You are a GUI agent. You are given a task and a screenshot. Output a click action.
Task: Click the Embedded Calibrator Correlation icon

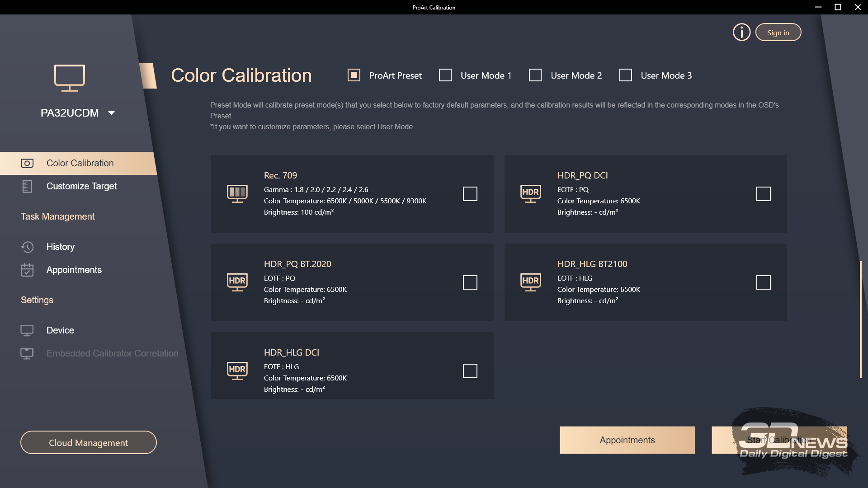[27, 353]
